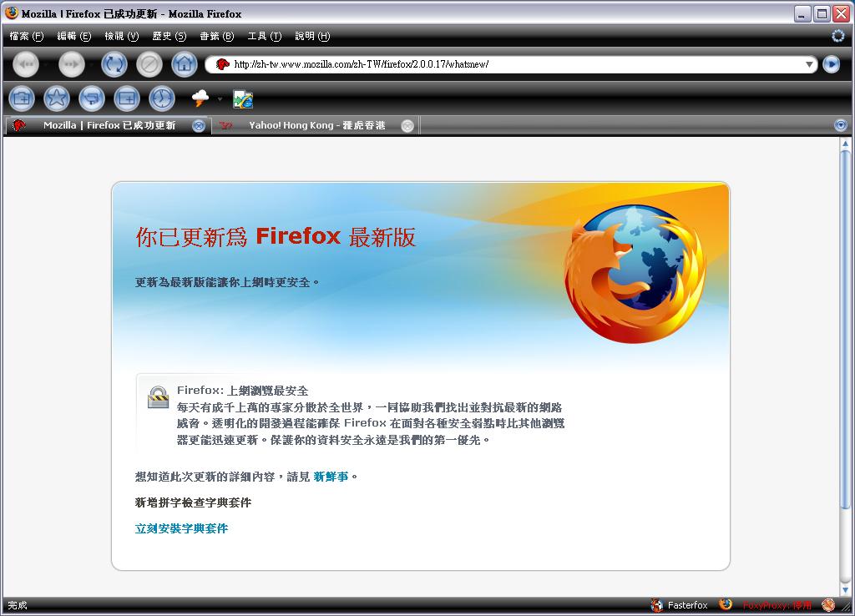Expand the weather icon dropdown arrow
This screenshot has width=855, height=616.
tap(220, 98)
